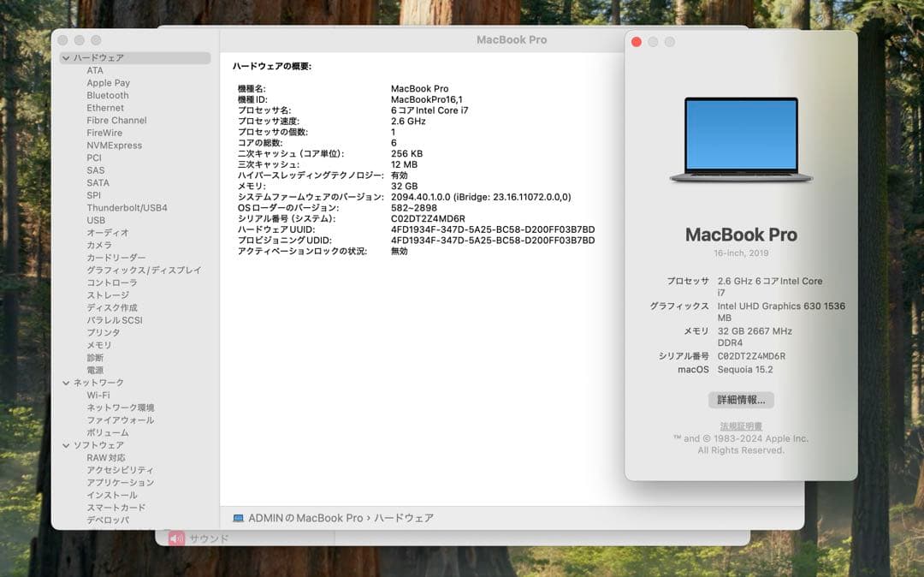Select PCI in hardware list

point(94,158)
